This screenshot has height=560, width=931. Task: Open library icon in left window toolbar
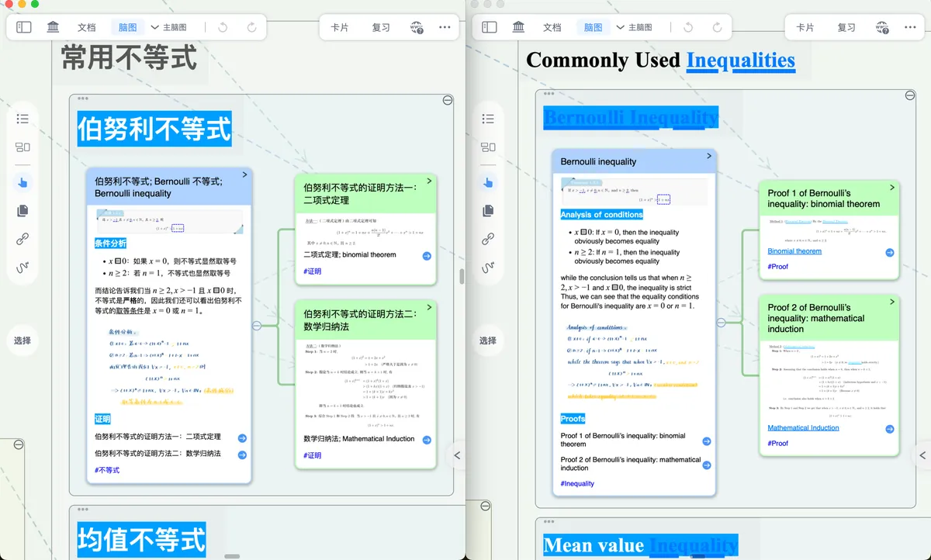point(53,27)
